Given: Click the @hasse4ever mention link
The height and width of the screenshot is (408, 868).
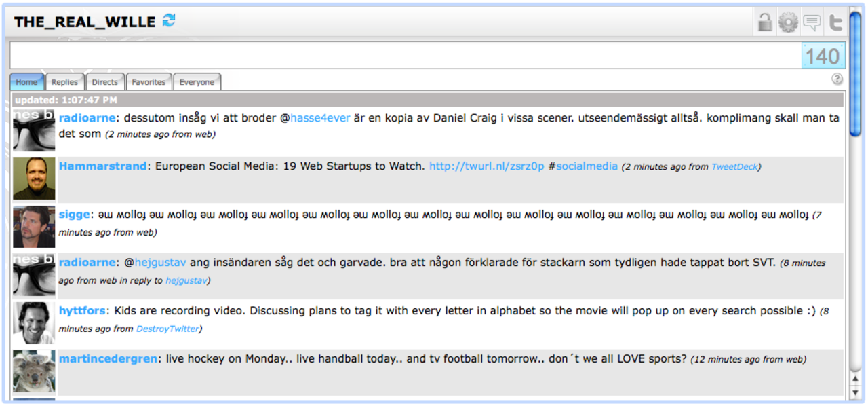Looking at the screenshot, I should 320,118.
